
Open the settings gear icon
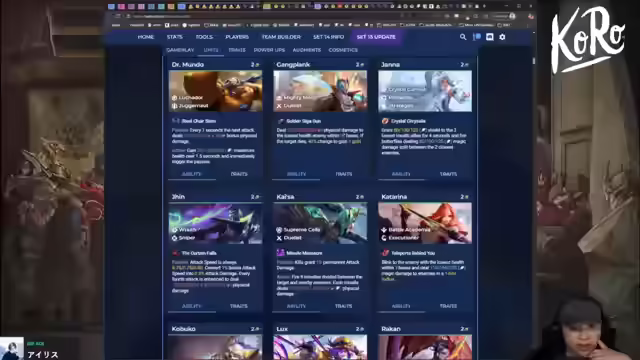[502, 37]
